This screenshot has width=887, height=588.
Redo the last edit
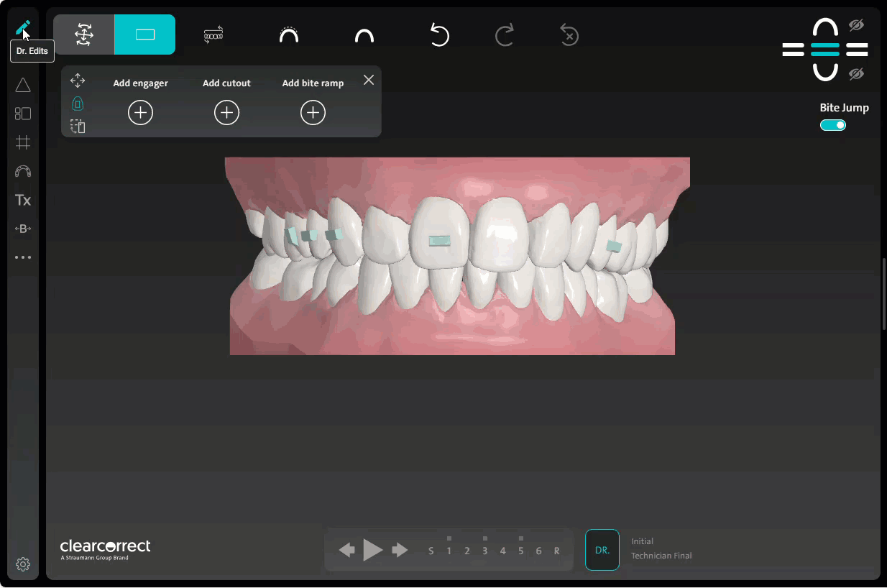coord(504,35)
